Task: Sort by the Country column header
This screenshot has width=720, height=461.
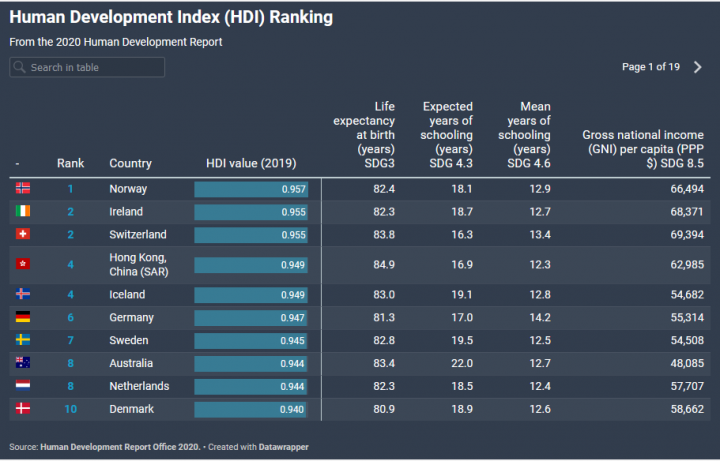Action: click(130, 163)
